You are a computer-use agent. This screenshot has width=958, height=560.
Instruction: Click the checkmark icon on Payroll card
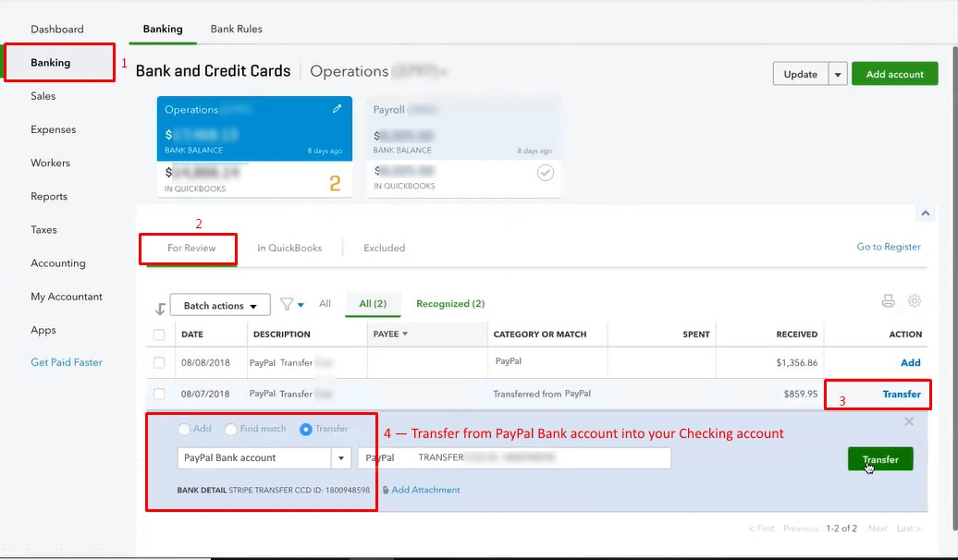545,173
